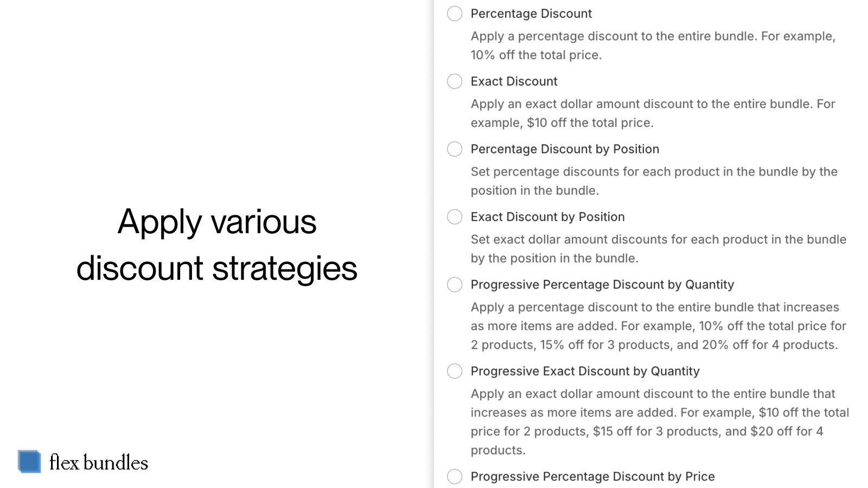868x488 pixels.
Task: Select the Percentage Discount radio button
Action: [455, 14]
